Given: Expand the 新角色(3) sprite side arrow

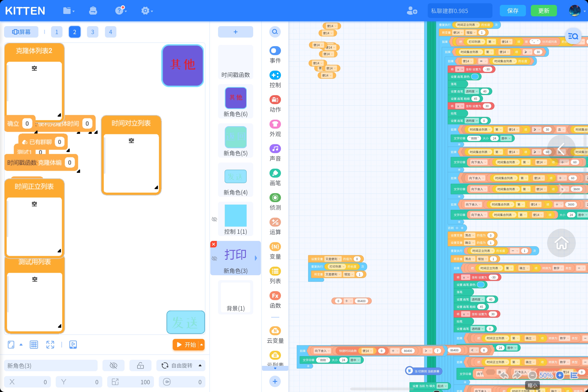Looking at the screenshot, I should [x=256, y=258].
